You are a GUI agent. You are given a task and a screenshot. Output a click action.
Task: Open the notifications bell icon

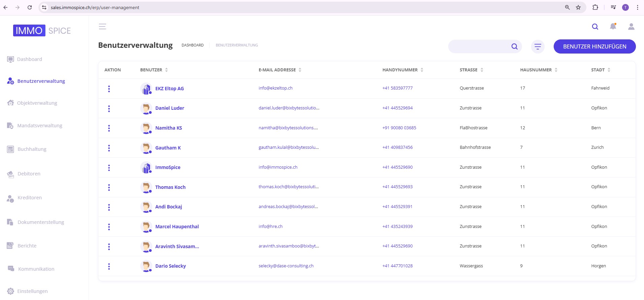613,27
